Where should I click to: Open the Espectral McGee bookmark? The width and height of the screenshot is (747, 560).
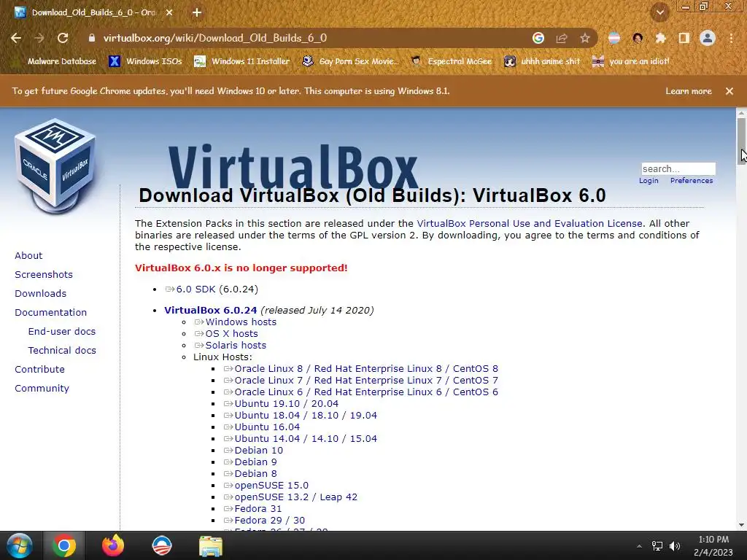click(x=451, y=61)
